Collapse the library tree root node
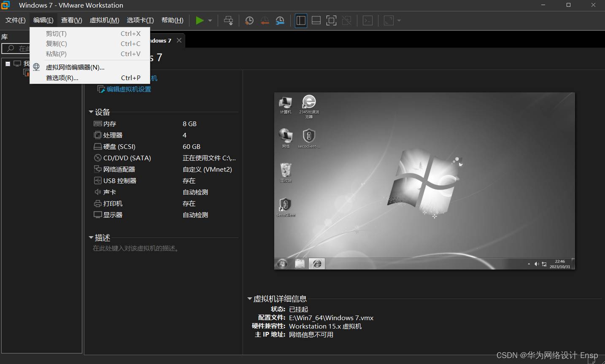 pos(8,64)
